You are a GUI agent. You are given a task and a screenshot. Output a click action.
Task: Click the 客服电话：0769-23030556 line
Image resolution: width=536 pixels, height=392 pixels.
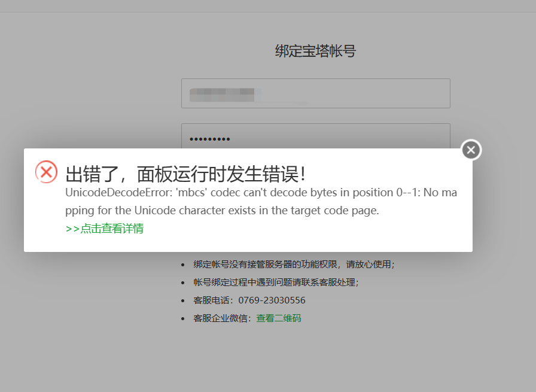click(249, 300)
